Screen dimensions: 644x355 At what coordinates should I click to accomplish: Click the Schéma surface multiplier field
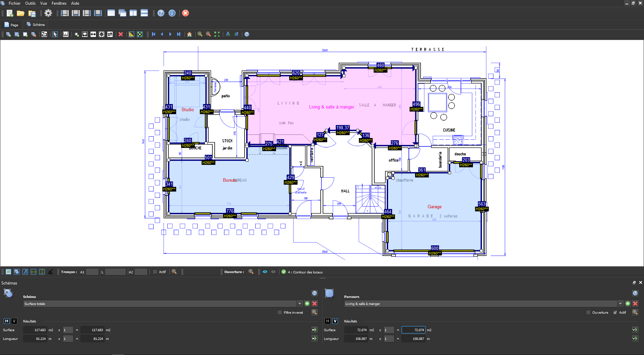coord(68,330)
